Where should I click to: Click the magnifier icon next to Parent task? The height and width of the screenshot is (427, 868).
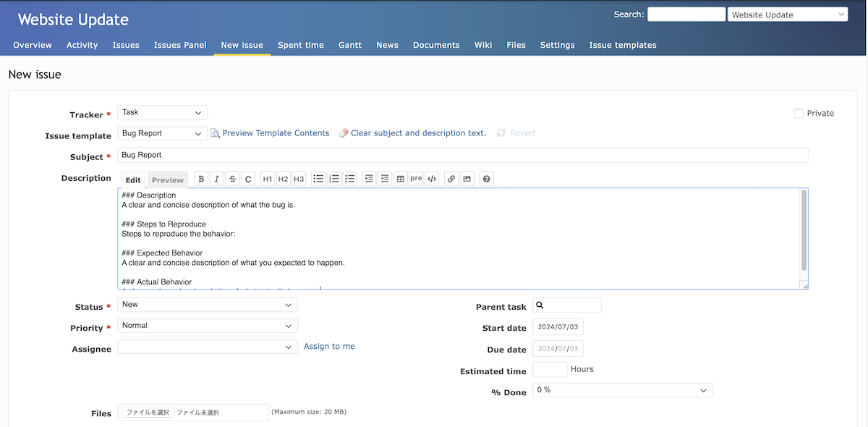pos(540,305)
